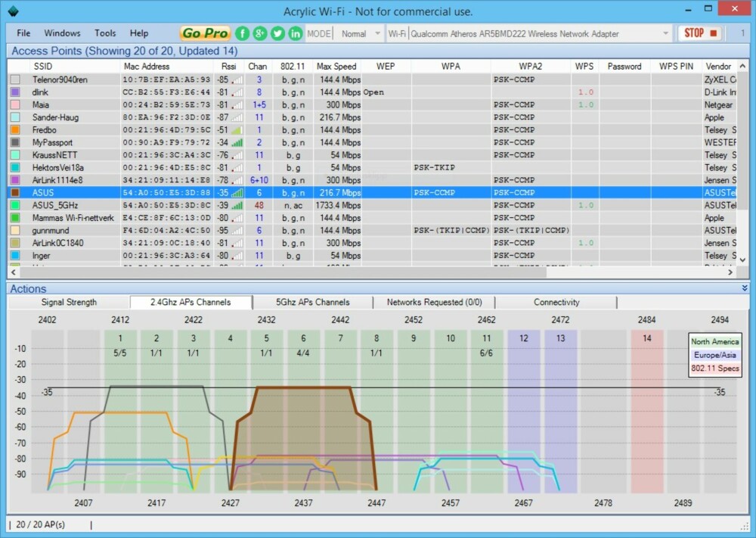Sort by the WPS PIN column header
756x538 pixels.
676,66
